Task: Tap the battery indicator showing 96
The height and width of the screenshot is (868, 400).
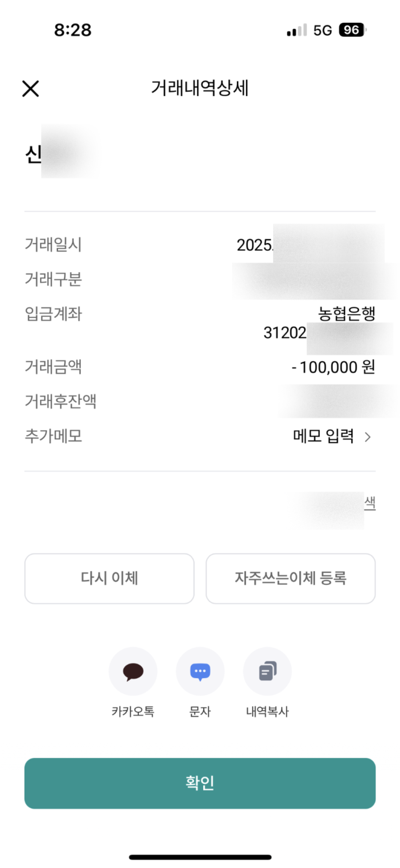Action: click(352, 30)
